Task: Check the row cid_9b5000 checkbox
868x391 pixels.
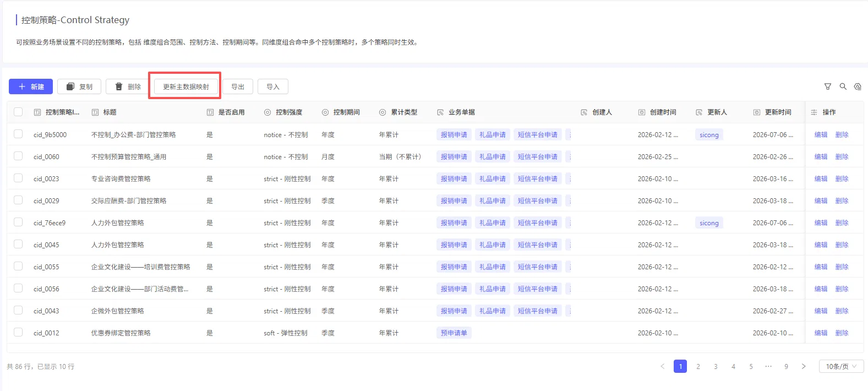Action: click(18, 134)
